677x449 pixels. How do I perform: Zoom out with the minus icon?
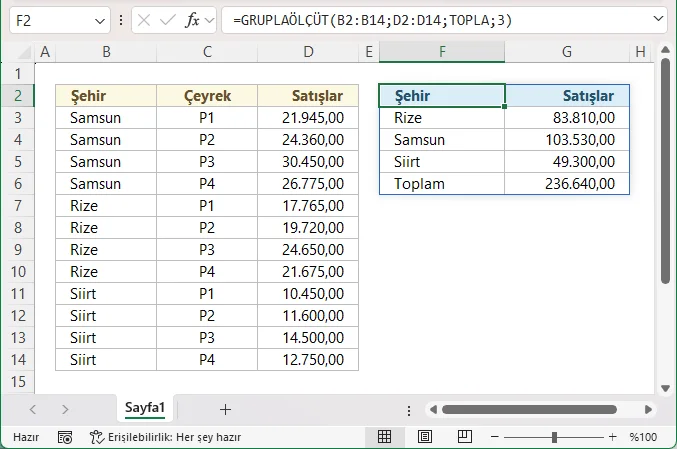click(495, 437)
